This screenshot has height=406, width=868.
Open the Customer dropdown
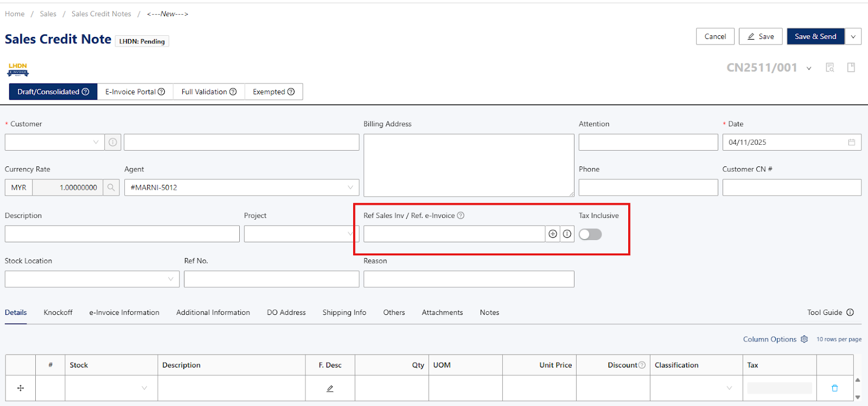(x=54, y=142)
